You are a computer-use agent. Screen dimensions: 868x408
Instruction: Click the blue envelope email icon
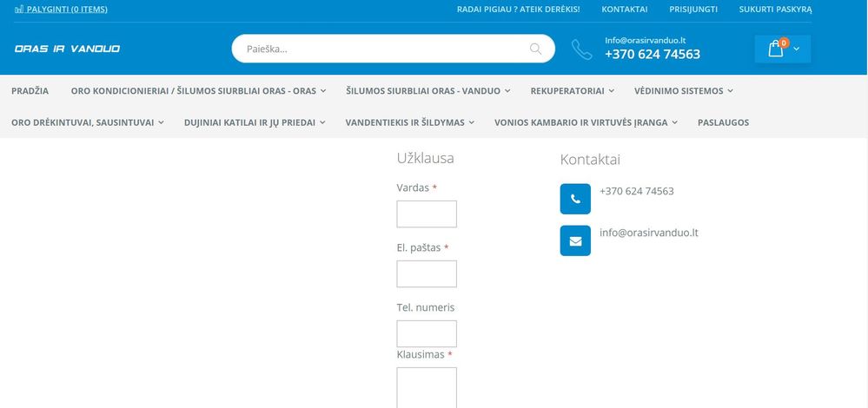click(575, 240)
